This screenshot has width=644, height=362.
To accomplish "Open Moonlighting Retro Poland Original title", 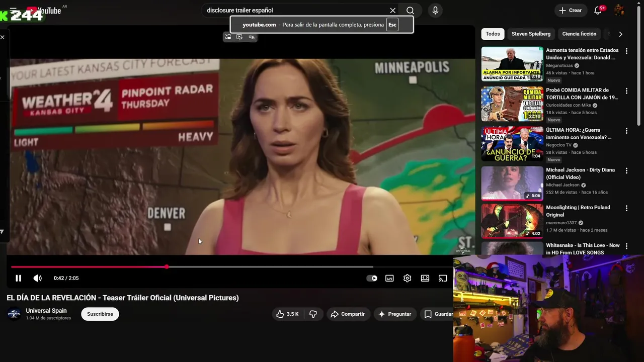I will point(578,211).
